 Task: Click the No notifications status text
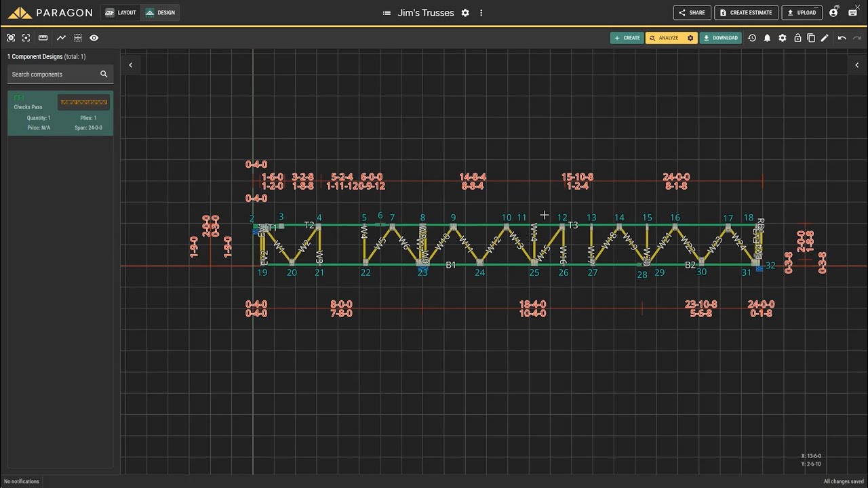pyautogui.click(x=22, y=481)
